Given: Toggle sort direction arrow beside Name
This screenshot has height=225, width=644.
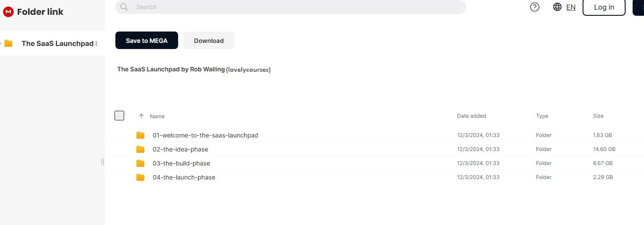Looking at the screenshot, I should [141, 116].
